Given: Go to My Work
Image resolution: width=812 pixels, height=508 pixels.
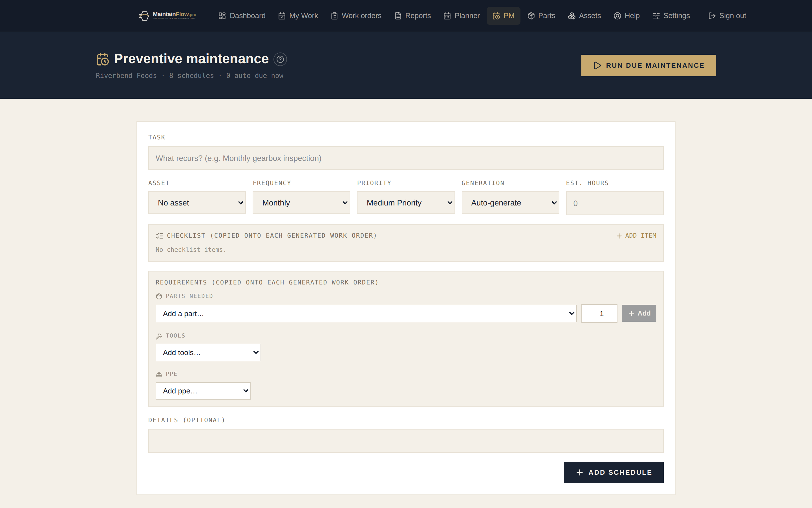Looking at the screenshot, I should coord(298,16).
